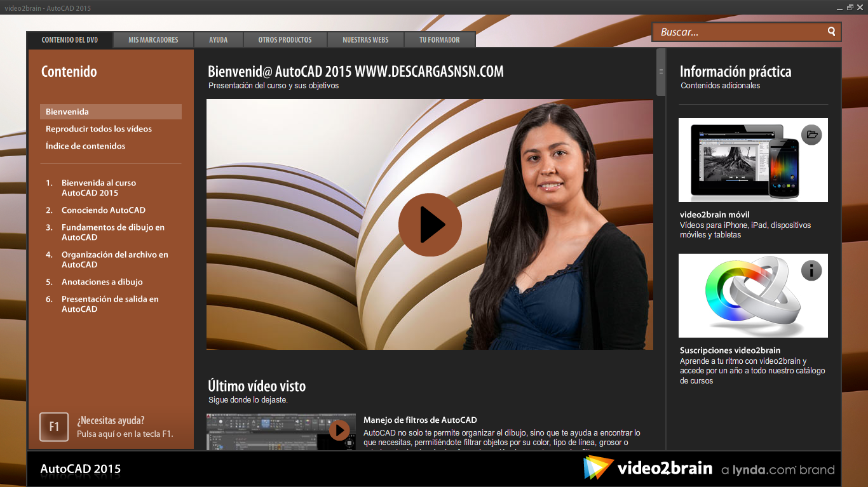Click the F1 help key icon
The width and height of the screenshot is (868, 487).
click(x=54, y=427)
